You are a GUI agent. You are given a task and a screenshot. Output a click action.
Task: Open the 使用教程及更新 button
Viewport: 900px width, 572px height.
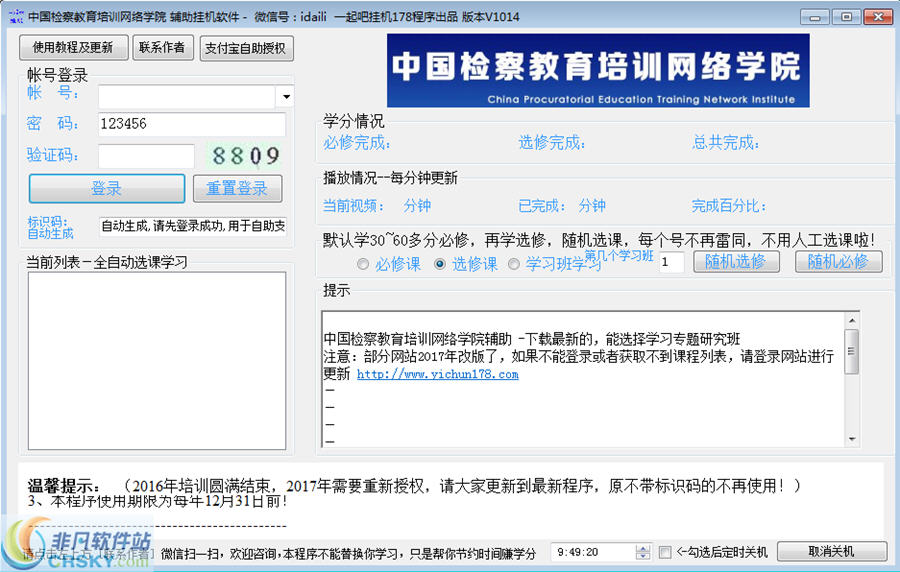pos(73,48)
